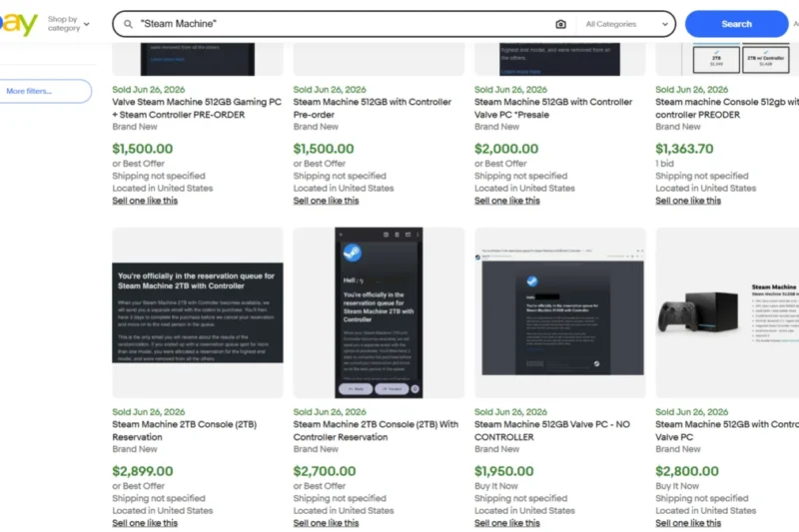
Task: Click Sell one like this under $2,000.00 listing
Action: tap(507, 201)
